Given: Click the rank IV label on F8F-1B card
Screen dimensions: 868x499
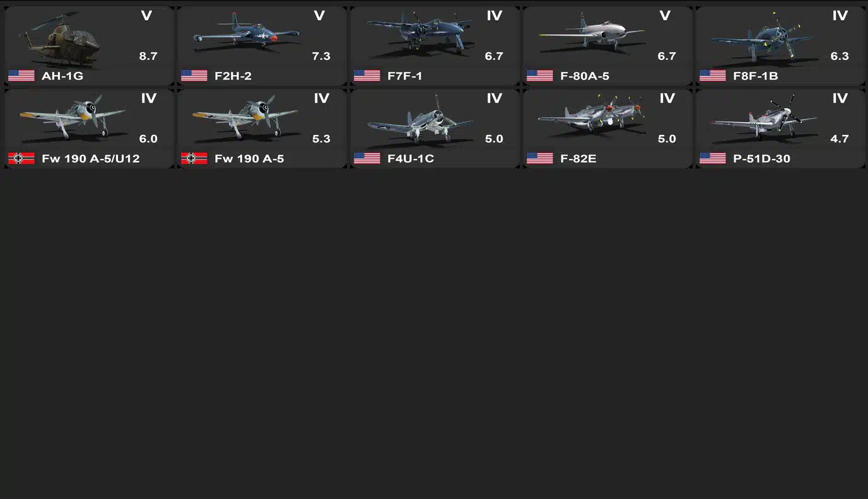Looking at the screenshot, I should [x=840, y=16].
